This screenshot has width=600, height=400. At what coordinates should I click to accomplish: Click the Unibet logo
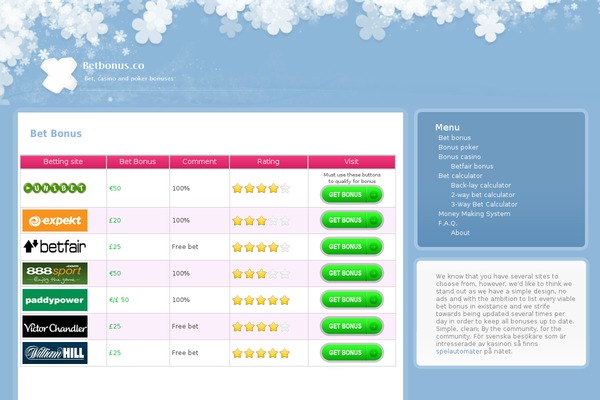tap(55, 188)
